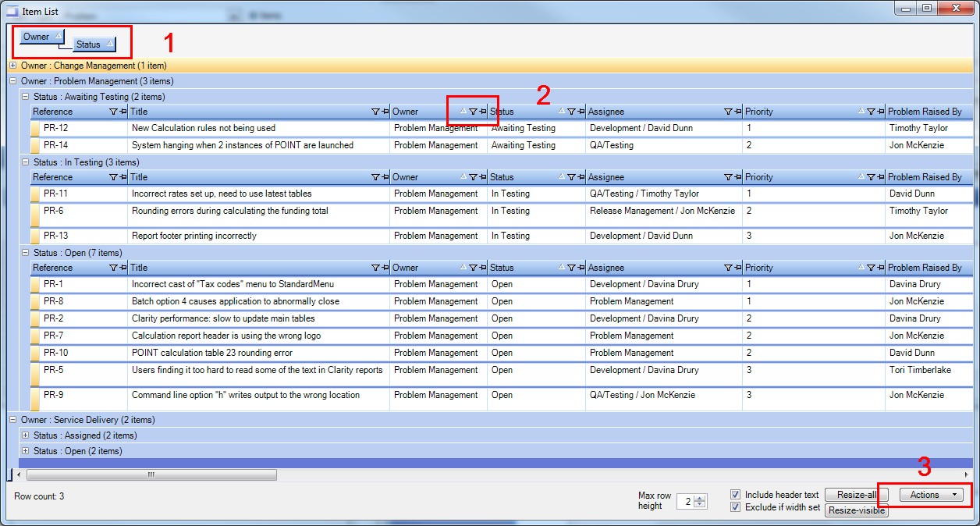Screen dimensions: 980x526
Task: Expand the Status : Open (2 items) group
Action: [x=25, y=451]
